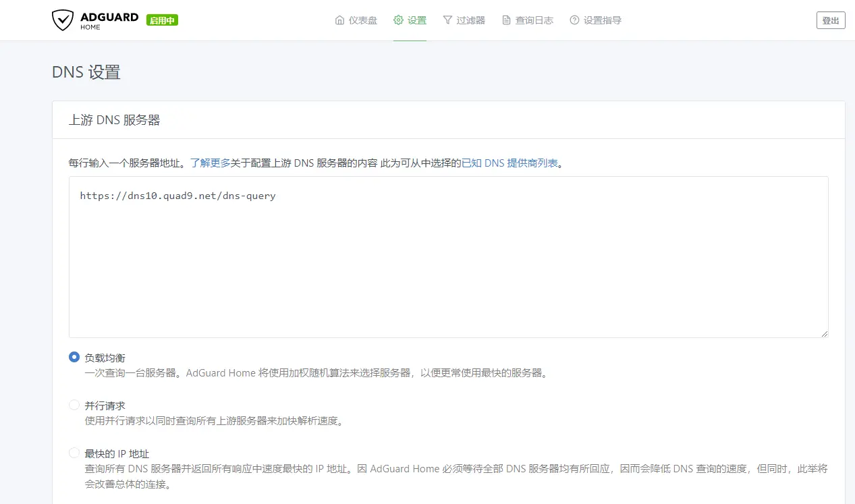Click the setup guide question-mark icon
This screenshot has width=855, height=504.
tap(574, 20)
